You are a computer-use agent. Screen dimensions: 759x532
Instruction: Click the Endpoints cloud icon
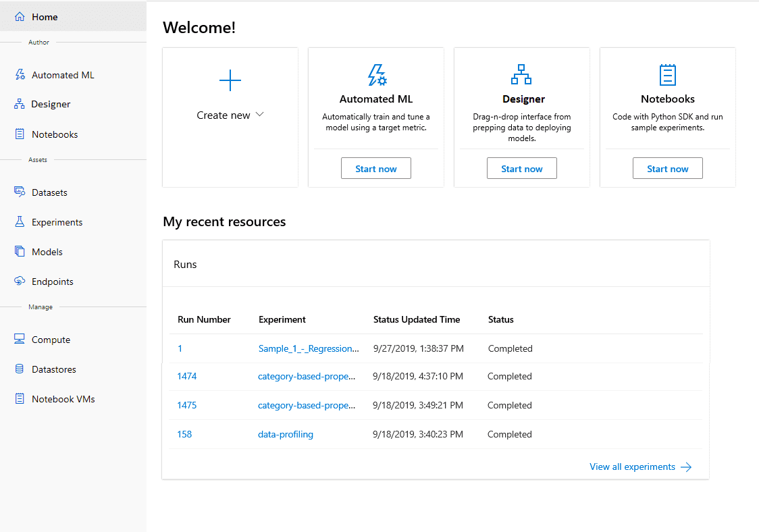(x=20, y=281)
